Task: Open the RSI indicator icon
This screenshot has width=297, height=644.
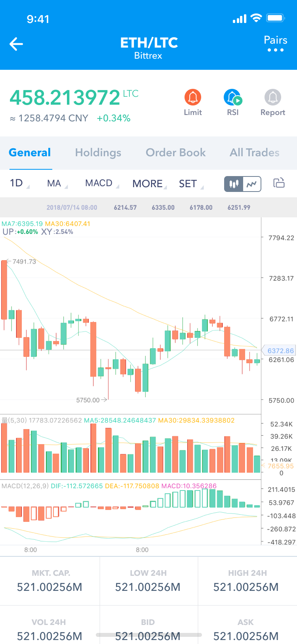Action: [232, 96]
